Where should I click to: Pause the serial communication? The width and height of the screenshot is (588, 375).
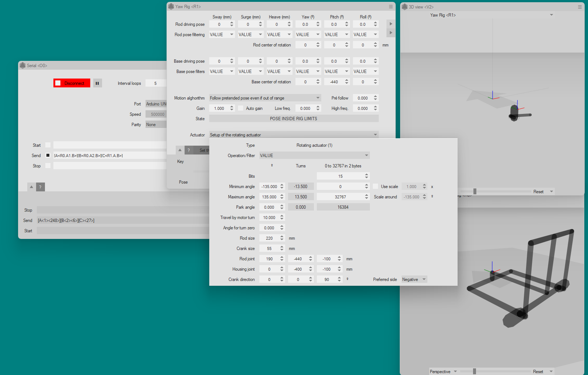[97, 83]
